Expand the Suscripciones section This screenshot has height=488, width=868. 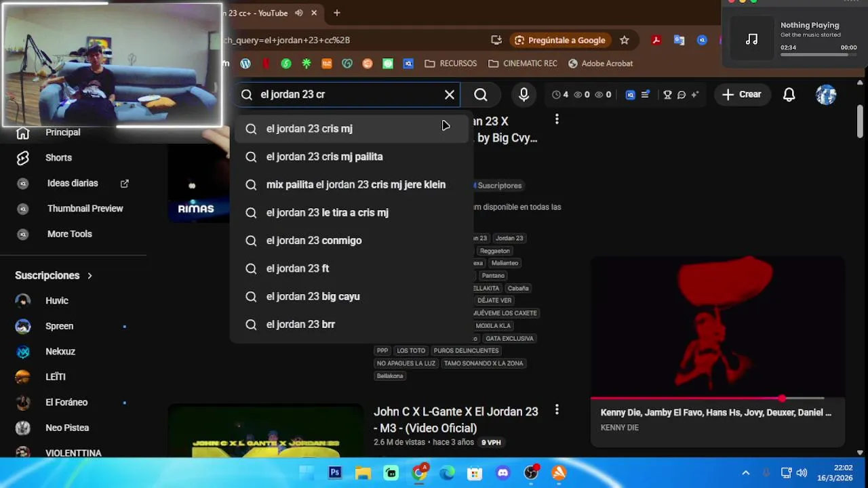point(54,275)
